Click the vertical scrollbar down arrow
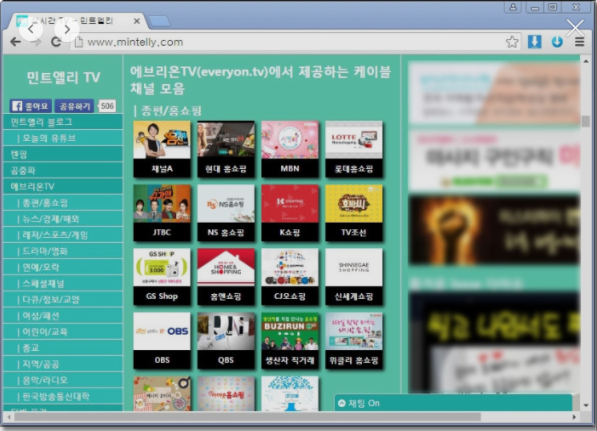597x431 pixels. [586, 405]
